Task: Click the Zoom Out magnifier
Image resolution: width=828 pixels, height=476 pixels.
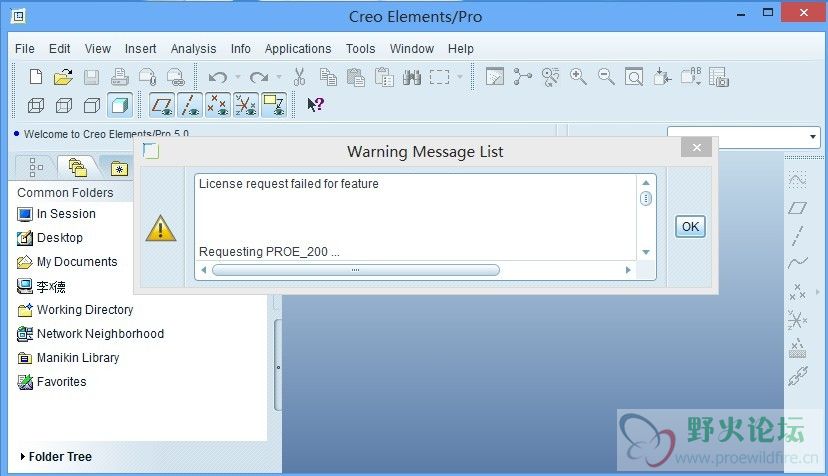Action: [x=606, y=77]
